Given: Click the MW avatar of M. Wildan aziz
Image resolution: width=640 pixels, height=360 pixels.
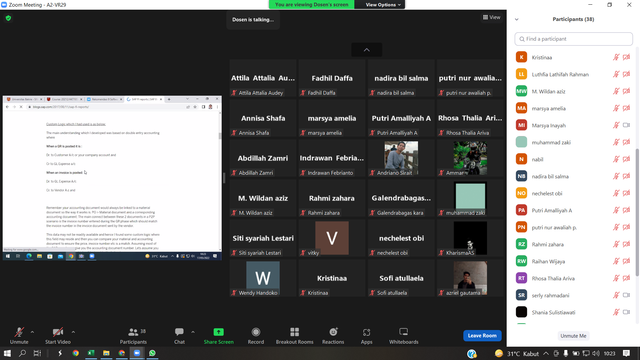Looking at the screenshot, I should click(521, 91).
